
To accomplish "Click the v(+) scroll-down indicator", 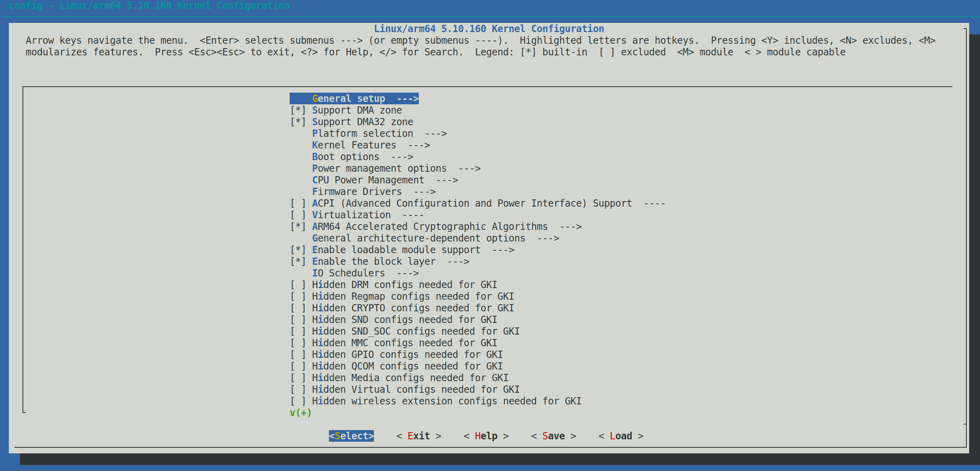I will point(300,412).
